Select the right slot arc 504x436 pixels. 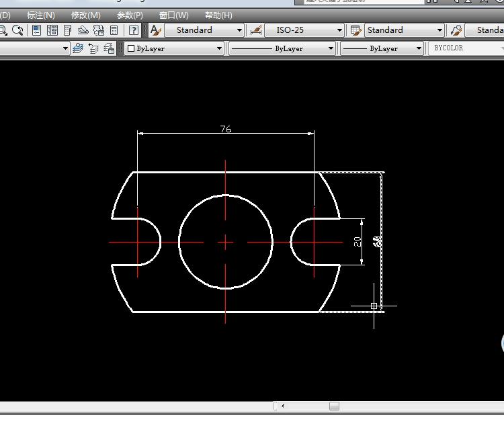click(x=291, y=242)
